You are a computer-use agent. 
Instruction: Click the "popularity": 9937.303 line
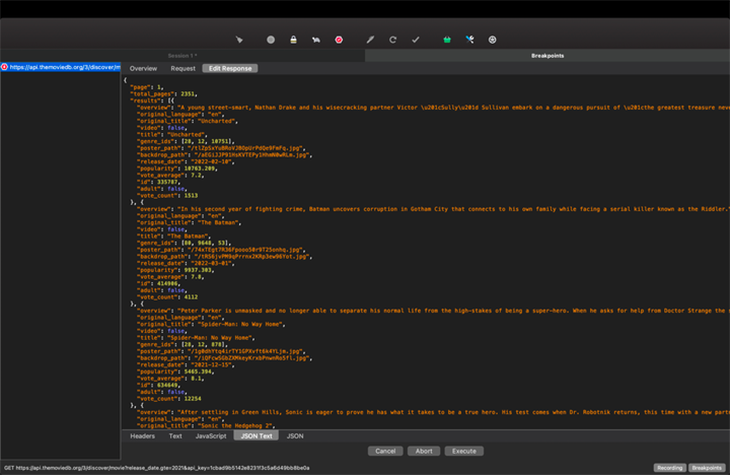point(176,270)
